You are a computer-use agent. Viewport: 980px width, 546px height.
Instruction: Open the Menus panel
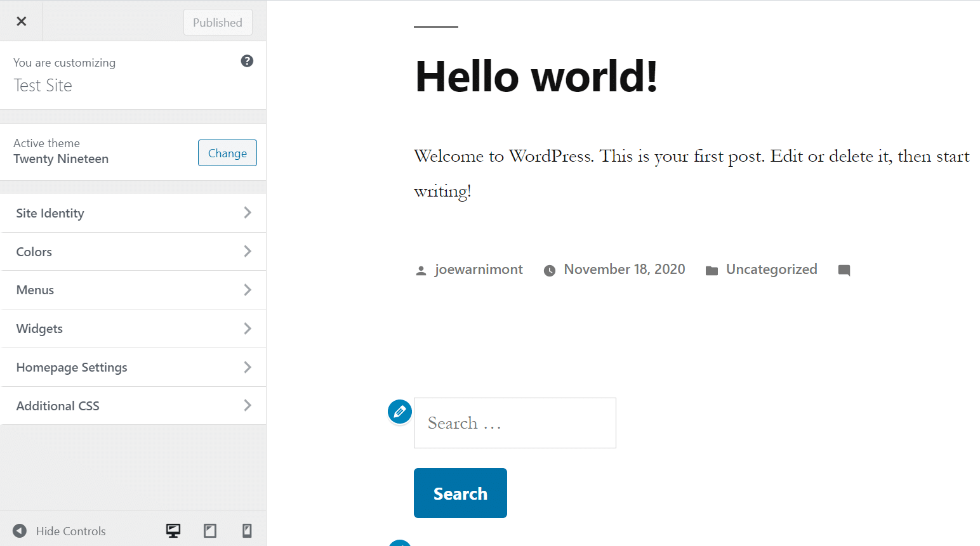133,290
